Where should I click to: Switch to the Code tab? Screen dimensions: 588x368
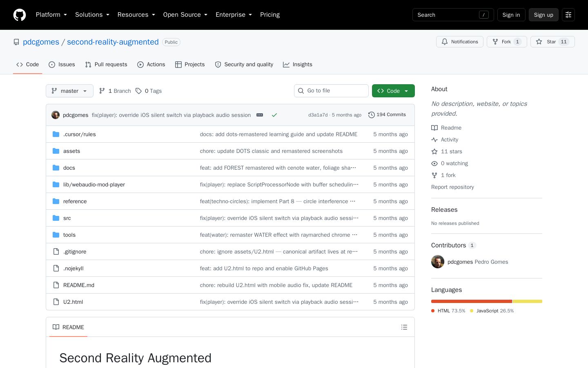pos(27,65)
